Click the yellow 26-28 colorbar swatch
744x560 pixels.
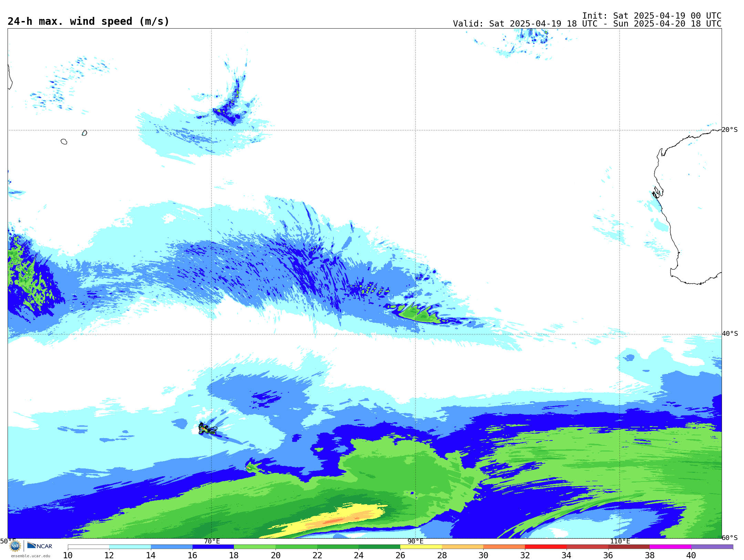[421, 547]
